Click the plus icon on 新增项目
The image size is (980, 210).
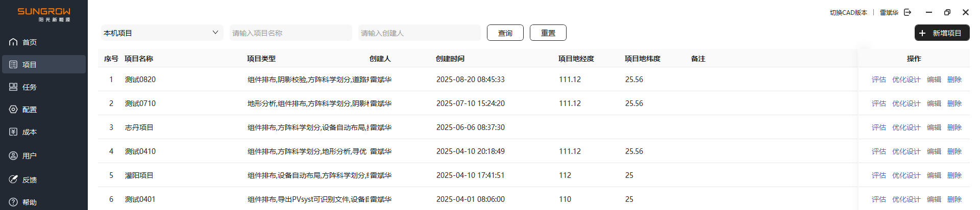coord(922,33)
